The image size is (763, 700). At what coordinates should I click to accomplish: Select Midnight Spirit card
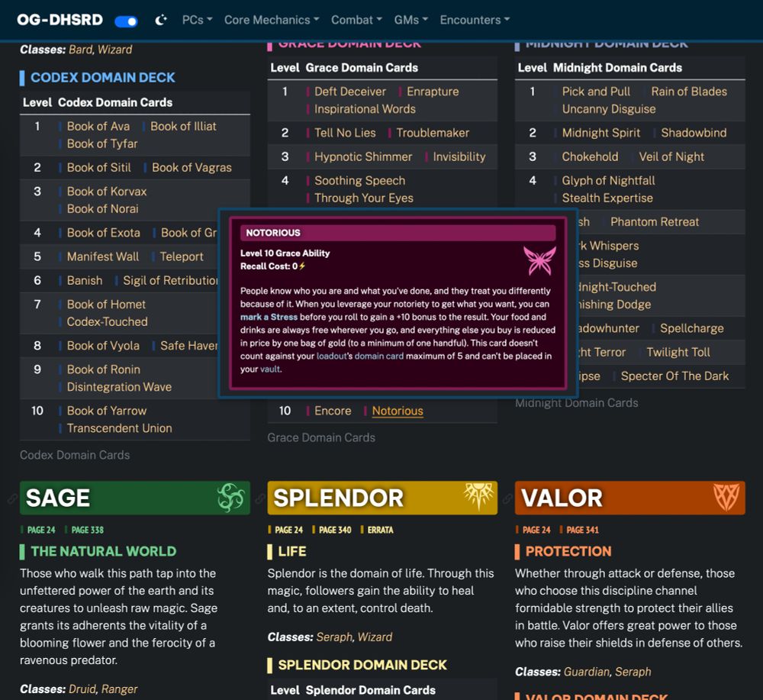(601, 133)
